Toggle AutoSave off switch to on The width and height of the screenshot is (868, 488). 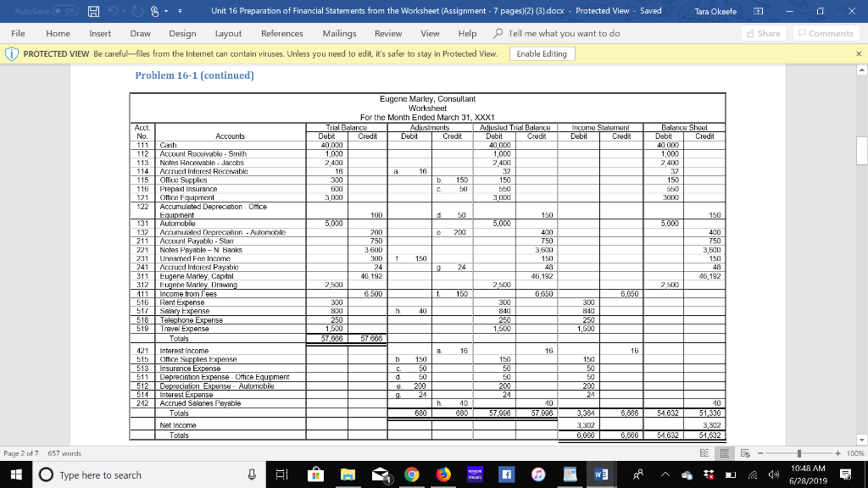(x=65, y=11)
